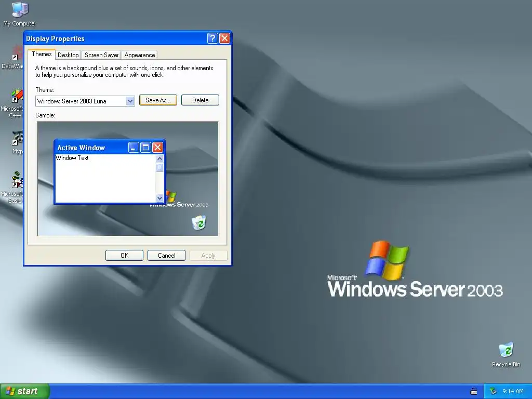Viewport: 532px width, 399px height.
Task: Click the Windows Server 2003 Luna text
Action: click(x=72, y=101)
